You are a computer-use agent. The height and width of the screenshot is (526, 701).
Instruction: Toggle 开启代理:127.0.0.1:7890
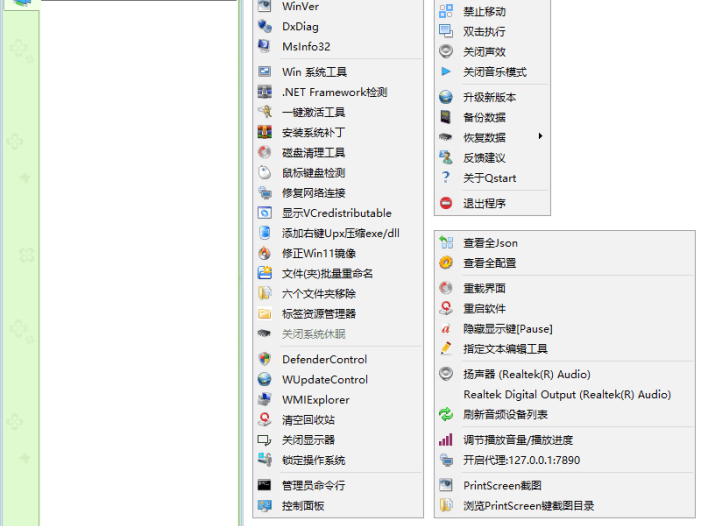click(x=565, y=460)
